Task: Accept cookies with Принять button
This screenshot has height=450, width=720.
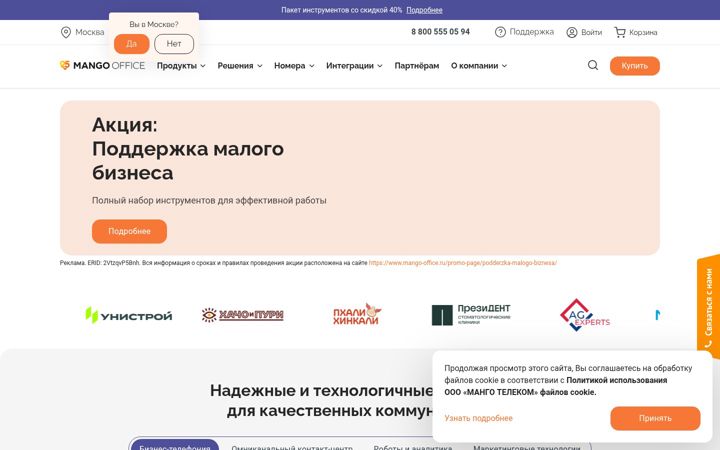Action: click(x=655, y=418)
